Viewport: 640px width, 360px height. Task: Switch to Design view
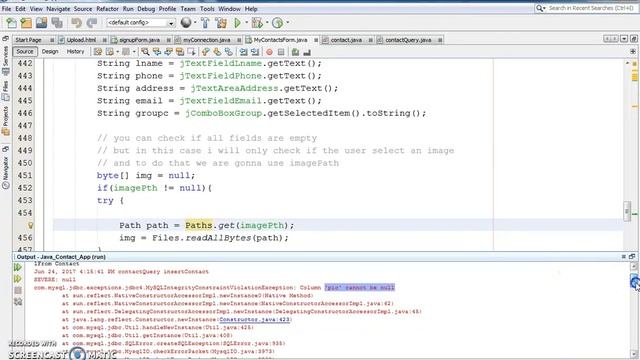(x=50, y=51)
